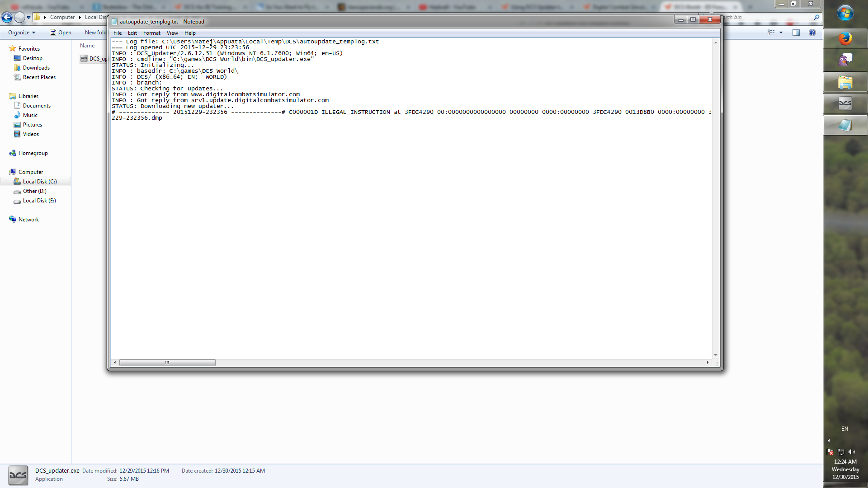
Task: Click the Name column header
Action: (x=88, y=46)
